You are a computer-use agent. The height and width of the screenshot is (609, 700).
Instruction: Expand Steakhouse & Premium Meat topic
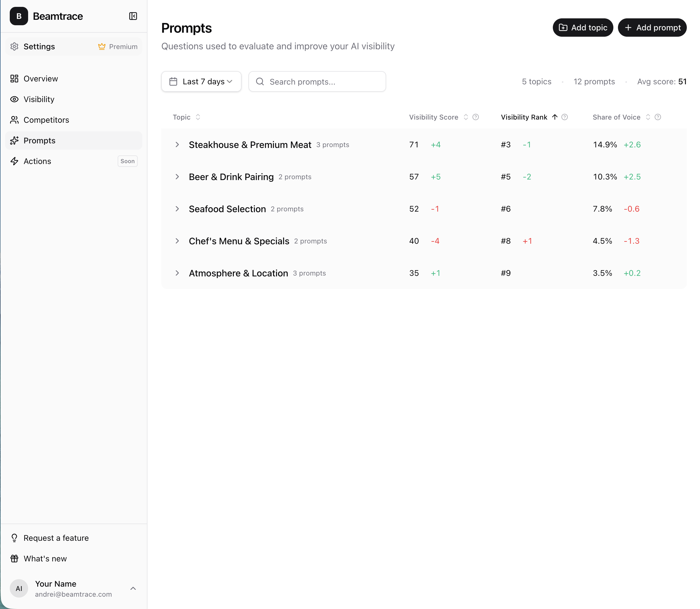(177, 145)
